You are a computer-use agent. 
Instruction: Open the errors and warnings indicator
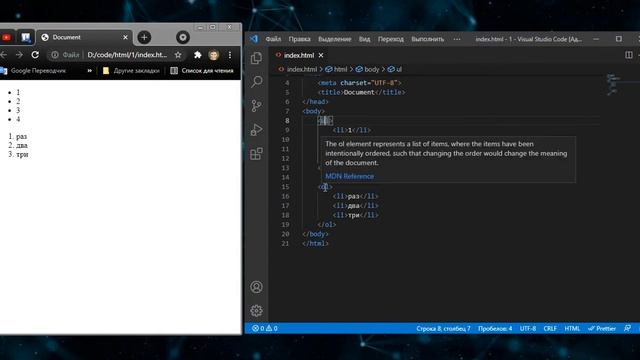pyautogui.click(x=264, y=328)
